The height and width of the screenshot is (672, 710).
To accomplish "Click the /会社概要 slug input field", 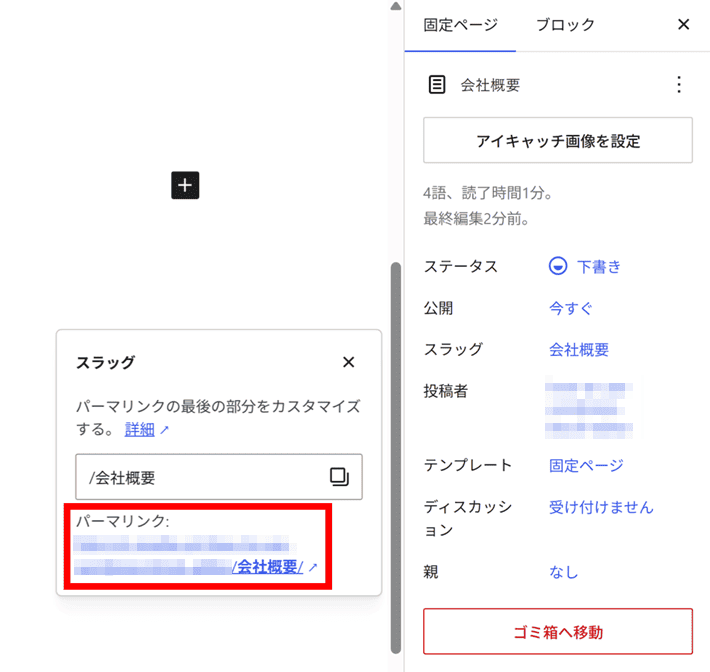I will [219, 477].
